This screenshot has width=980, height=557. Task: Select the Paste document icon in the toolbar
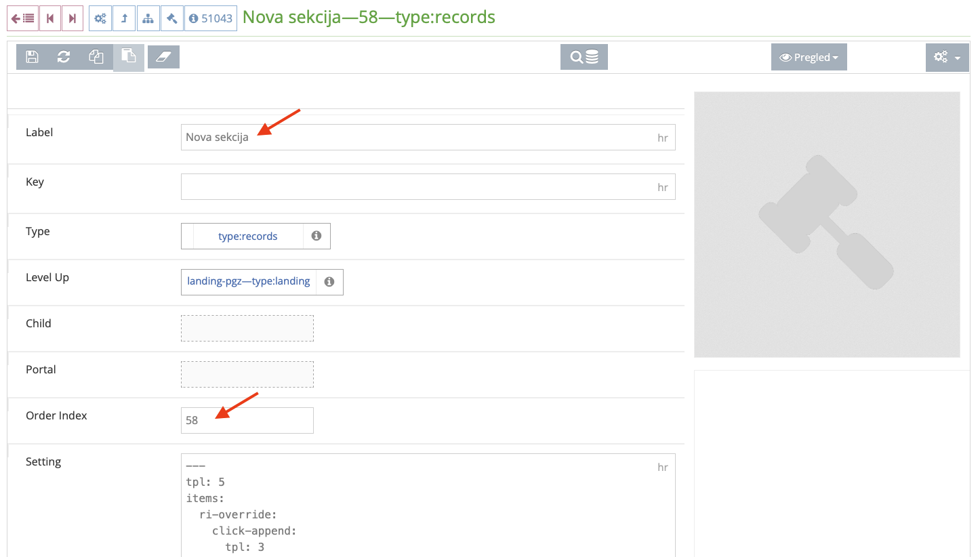[129, 57]
